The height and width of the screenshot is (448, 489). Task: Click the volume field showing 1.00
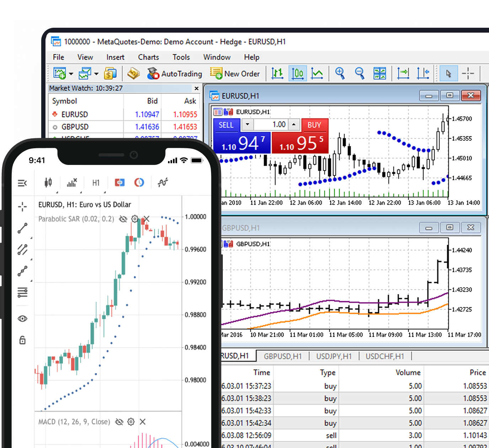[271, 124]
